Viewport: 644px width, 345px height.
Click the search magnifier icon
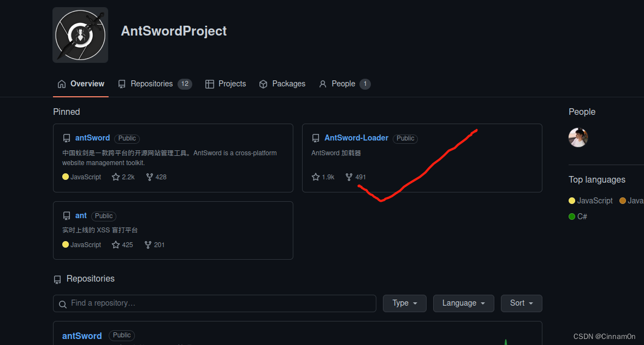pyautogui.click(x=63, y=305)
